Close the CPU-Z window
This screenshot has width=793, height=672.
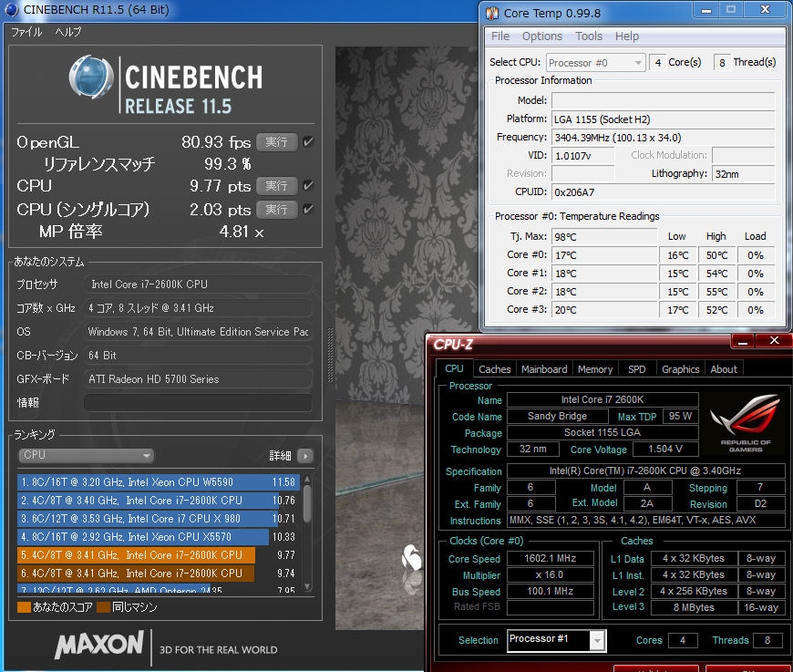pyautogui.click(x=774, y=341)
